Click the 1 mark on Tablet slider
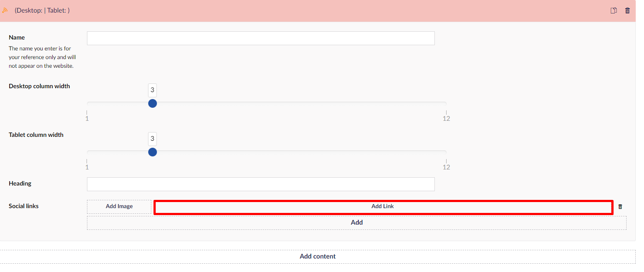Viewport: 644px width, 272px height. pyautogui.click(x=87, y=167)
